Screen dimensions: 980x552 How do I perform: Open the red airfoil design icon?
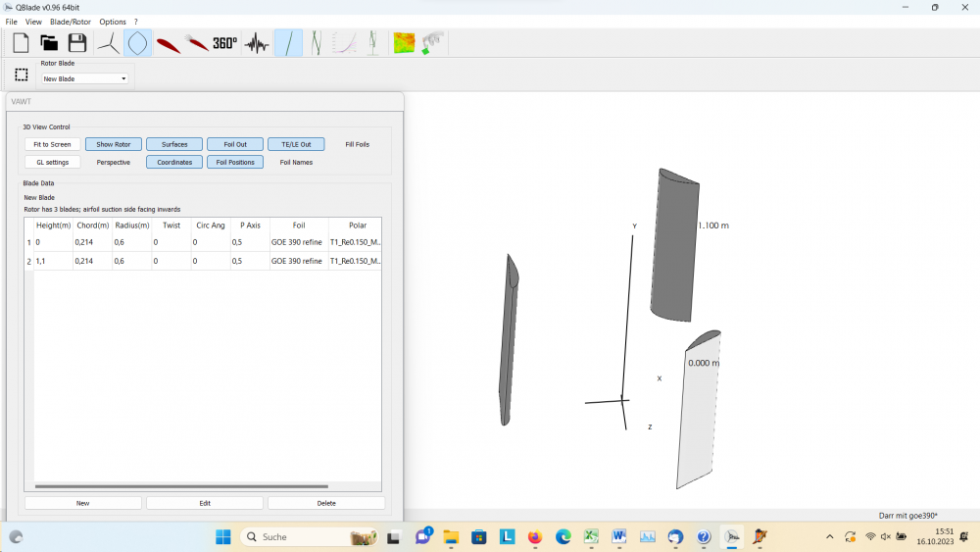tap(168, 44)
